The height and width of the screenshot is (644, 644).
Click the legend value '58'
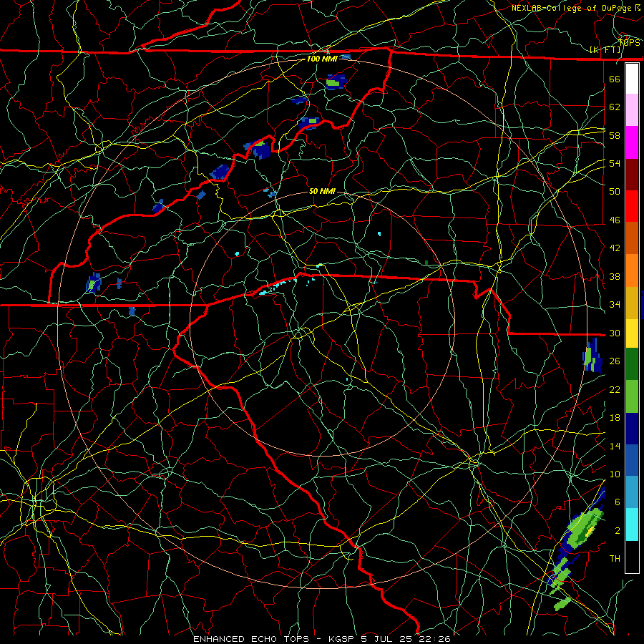pos(615,135)
